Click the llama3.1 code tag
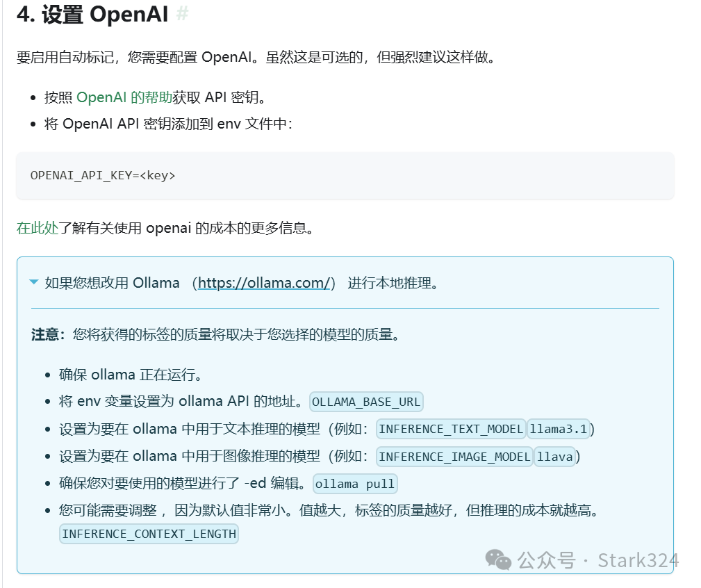The width and height of the screenshot is (701, 588). tap(559, 430)
